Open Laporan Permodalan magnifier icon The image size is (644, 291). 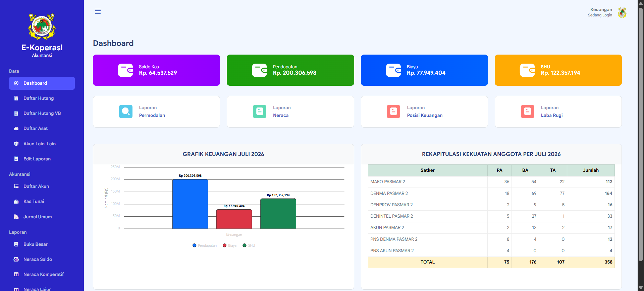pos(126,112)
